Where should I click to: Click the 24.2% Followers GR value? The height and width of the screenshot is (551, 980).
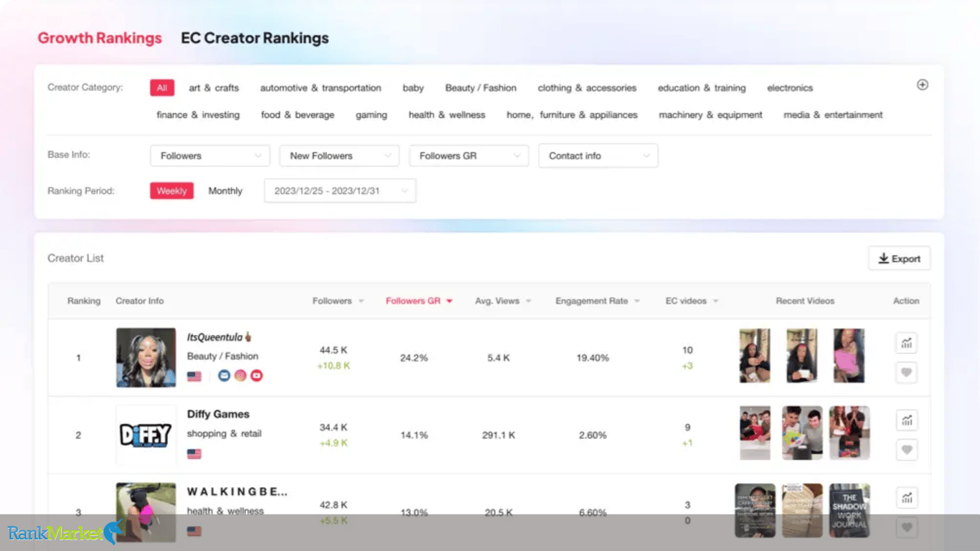[x=414, y=358]
